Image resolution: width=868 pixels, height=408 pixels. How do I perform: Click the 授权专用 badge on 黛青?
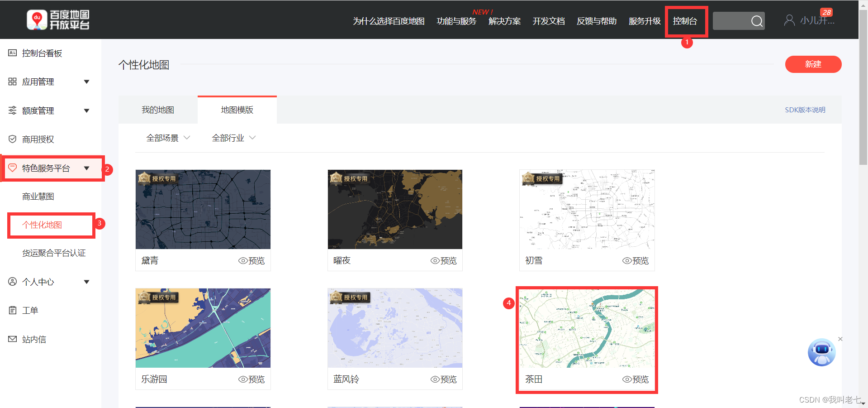click(x=157, y=178)
